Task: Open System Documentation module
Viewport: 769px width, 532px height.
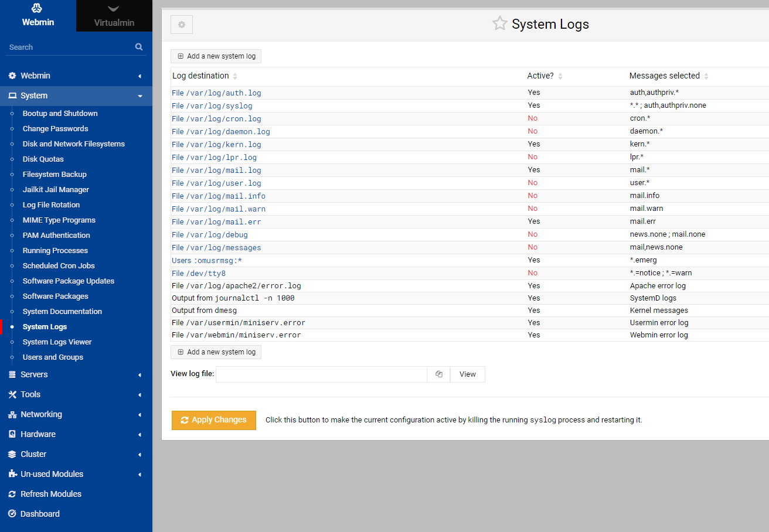Action: (x=62, y=312)
